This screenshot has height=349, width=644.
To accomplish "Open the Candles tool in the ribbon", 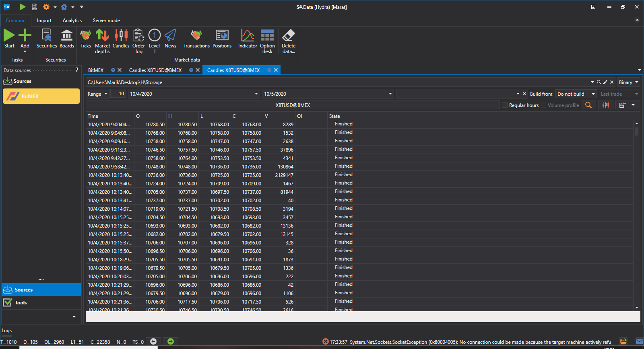I will tap(121, 39).
